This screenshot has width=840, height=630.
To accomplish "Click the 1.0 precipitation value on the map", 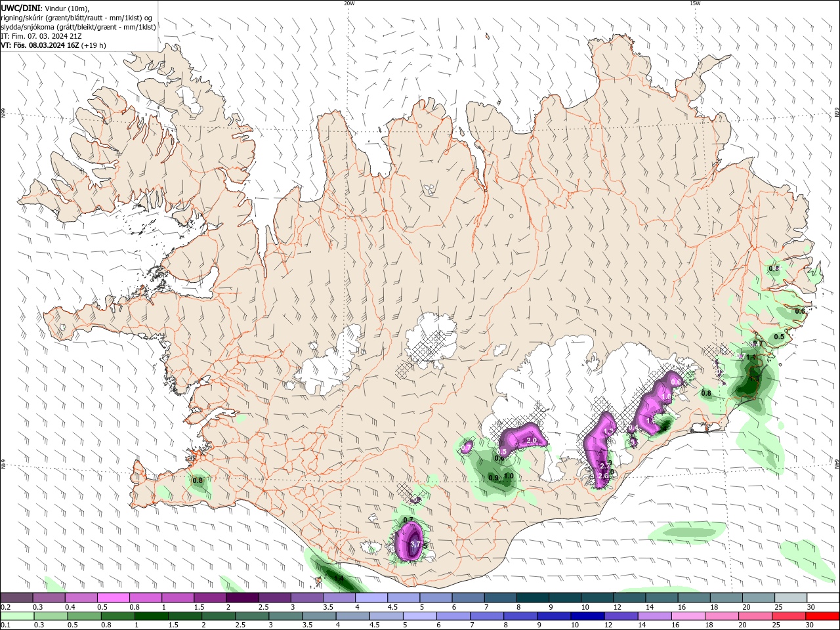I will (508, 476).
